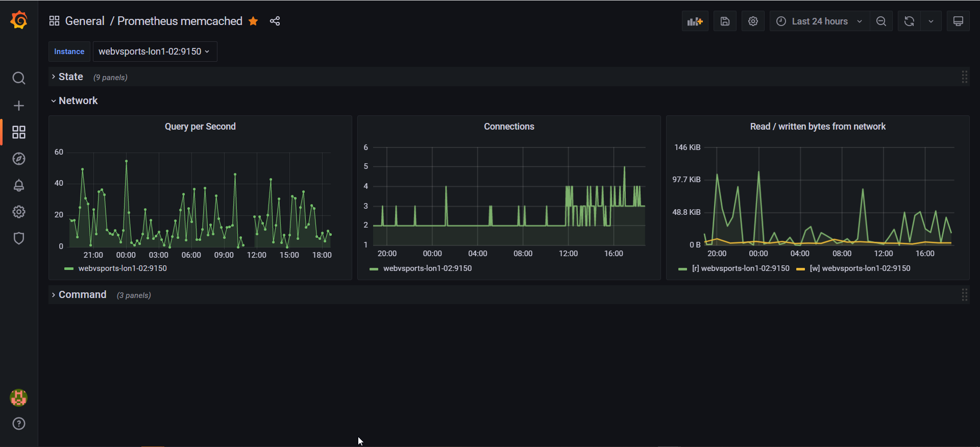Save dashboard using the floppy disk icon
Viewport: 980px width, 447px height.
coord(725,21)
